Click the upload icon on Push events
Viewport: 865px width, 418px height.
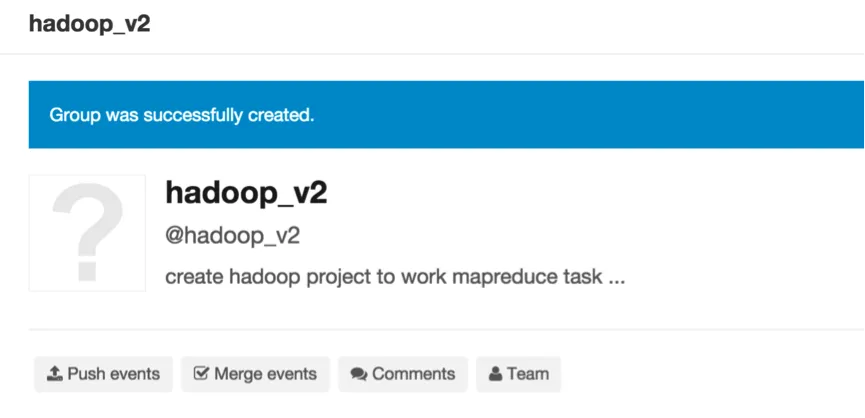tap(54, 374)
